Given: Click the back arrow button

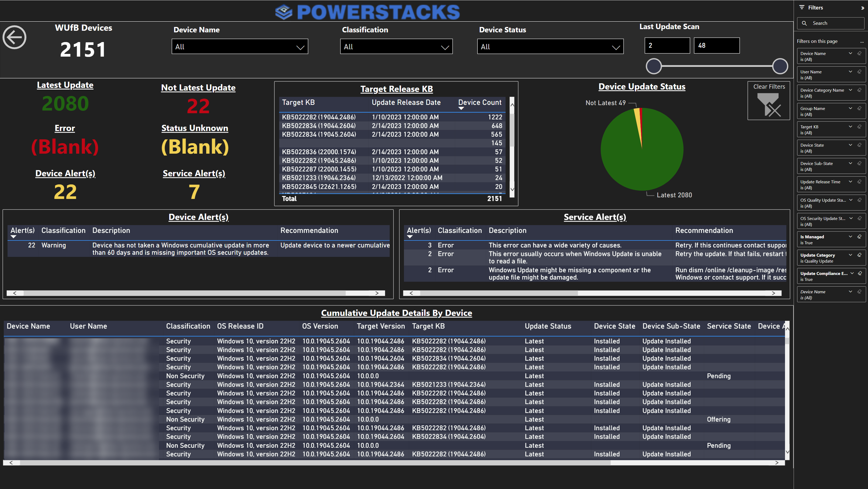Looking at the screenshot, I should pos(15,37).
